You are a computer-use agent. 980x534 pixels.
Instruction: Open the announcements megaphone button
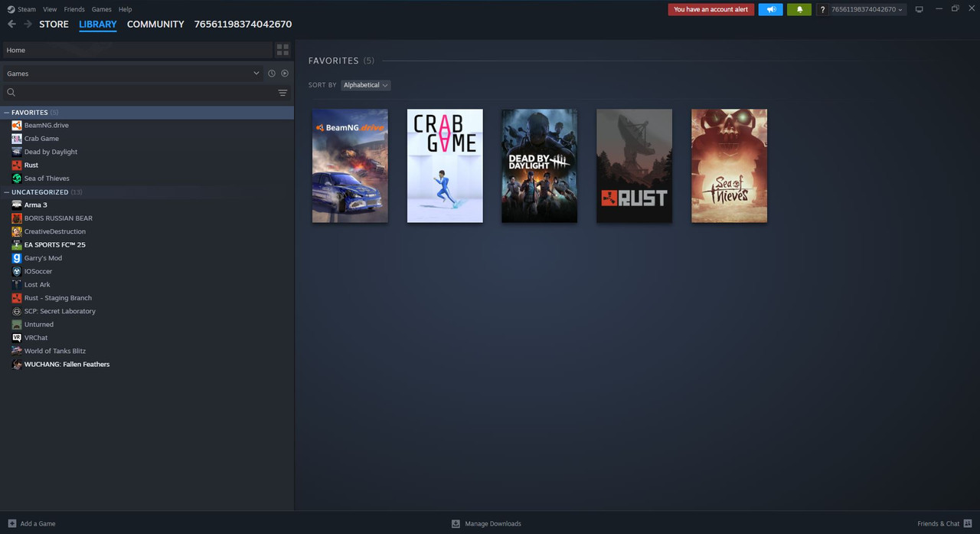pos(770,9)
